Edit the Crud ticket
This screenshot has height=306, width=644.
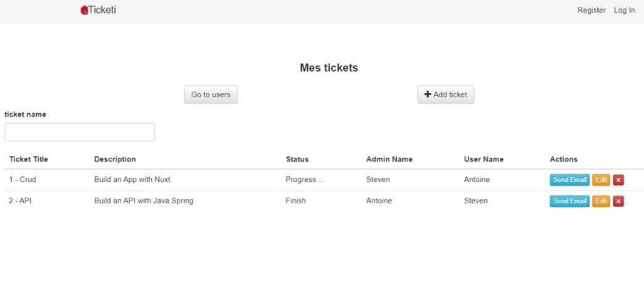601,180
